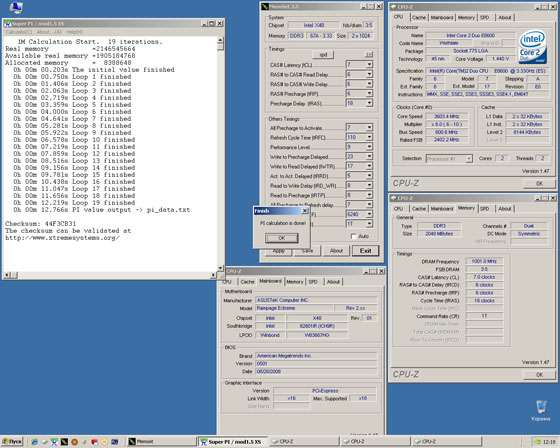Viewport: 560px width, 448px height.
Task: Click the spd button in MemSet
Action: click(x=323, y=55)
